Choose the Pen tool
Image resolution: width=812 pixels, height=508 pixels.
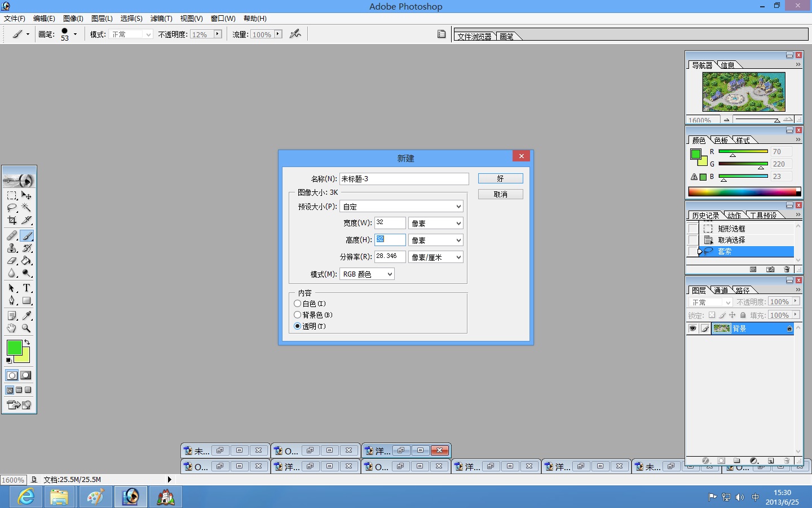click(x=12, y=300)
